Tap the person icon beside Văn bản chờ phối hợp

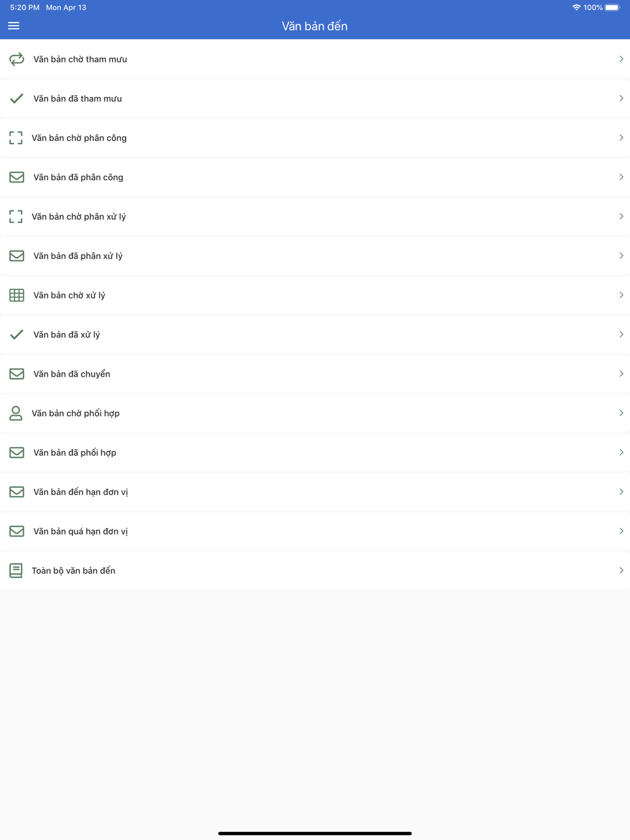pyautogui.click(x=16, y=413)
